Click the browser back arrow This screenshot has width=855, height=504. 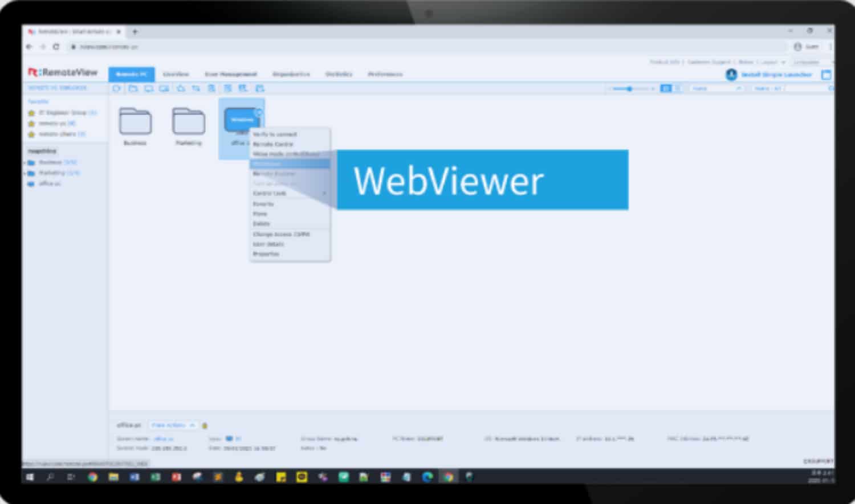(30, 47)
